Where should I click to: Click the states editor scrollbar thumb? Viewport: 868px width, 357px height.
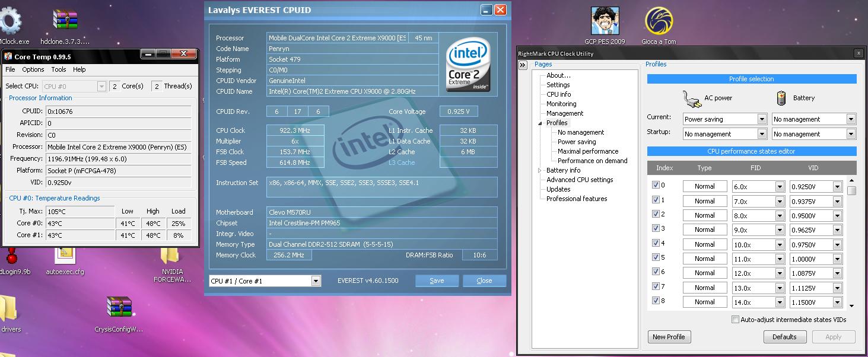(x=851, y=190)
